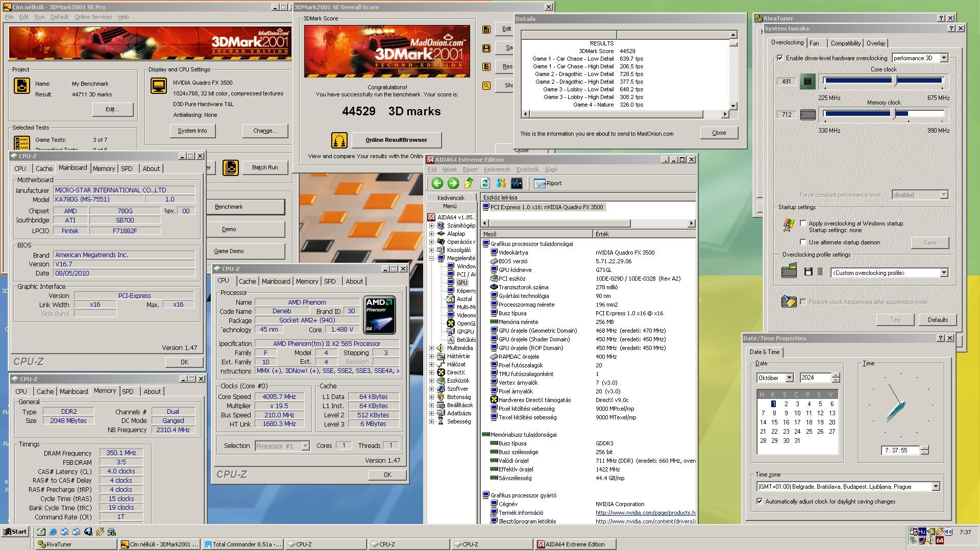Open the Windows Start menu
This screenshot has height=551, width=980.
tap(15, 532)
